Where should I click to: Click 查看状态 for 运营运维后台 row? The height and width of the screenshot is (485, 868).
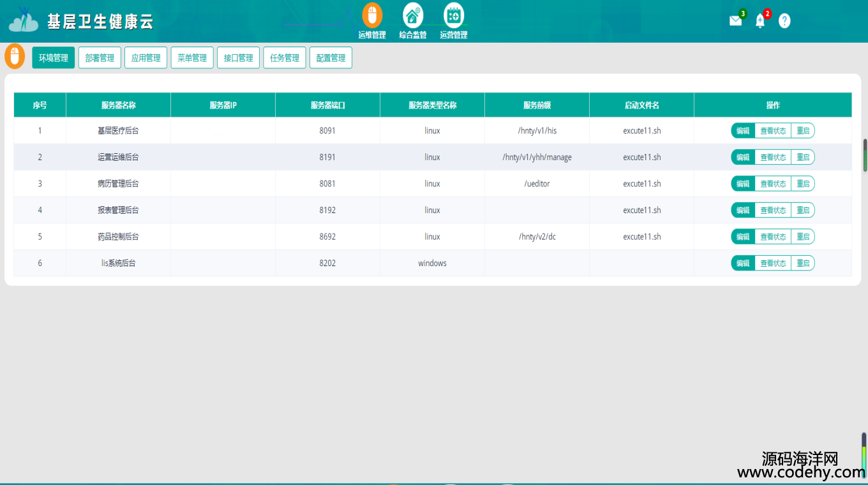coord(773,157)
